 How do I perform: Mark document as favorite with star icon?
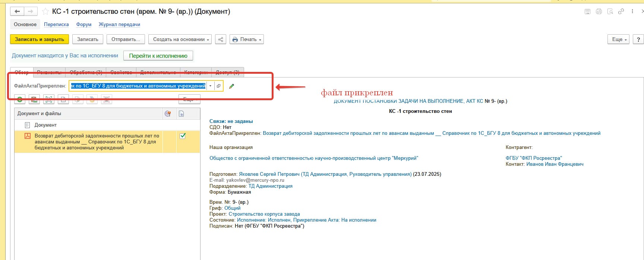pyautogui.click(x=45, y=12)
